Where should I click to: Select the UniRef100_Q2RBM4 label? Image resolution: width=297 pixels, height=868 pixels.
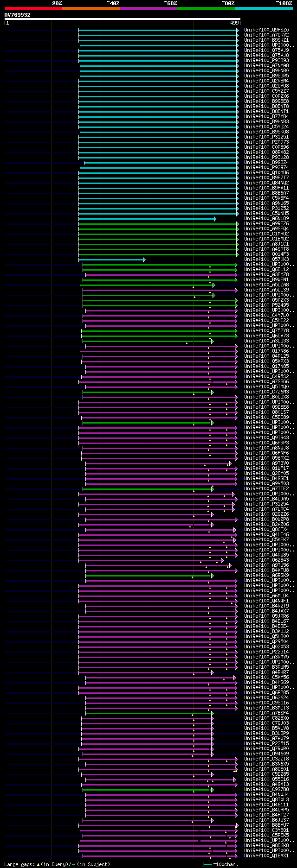point(266,81)
